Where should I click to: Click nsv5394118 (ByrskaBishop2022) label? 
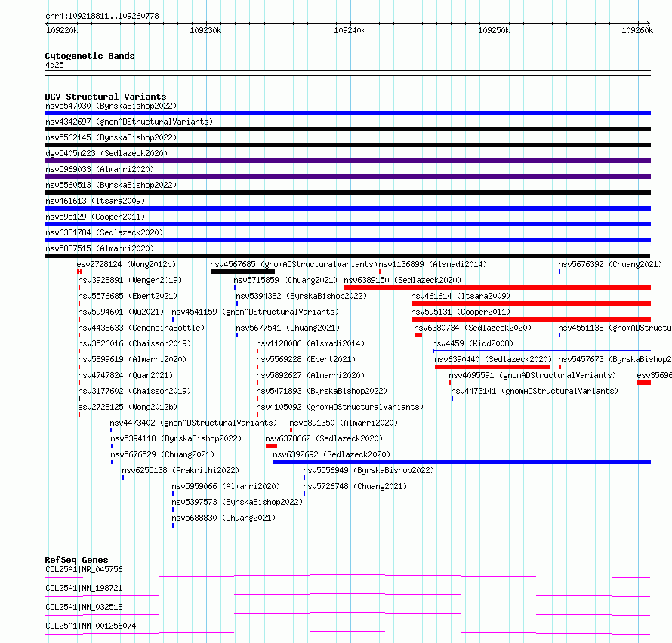point(176,438)
